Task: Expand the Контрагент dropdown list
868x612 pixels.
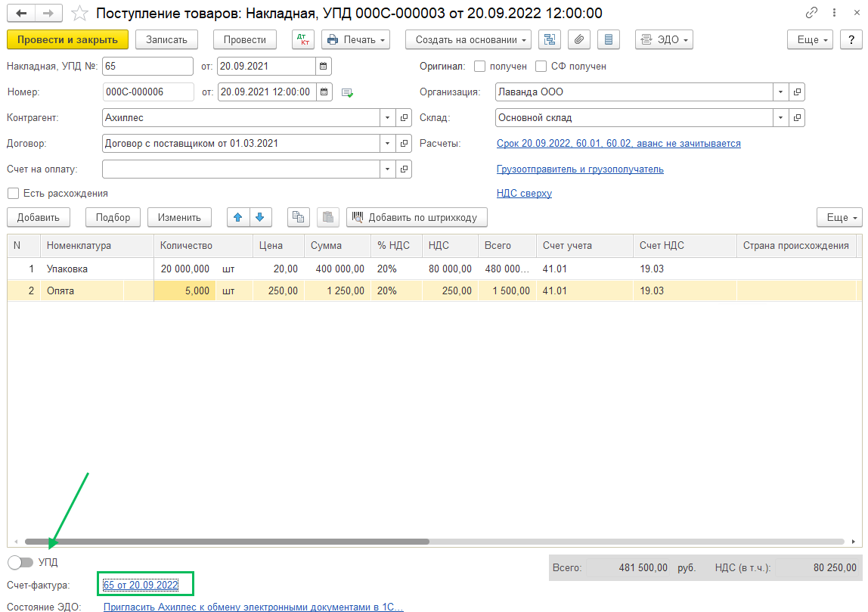Action: [388, 118]
